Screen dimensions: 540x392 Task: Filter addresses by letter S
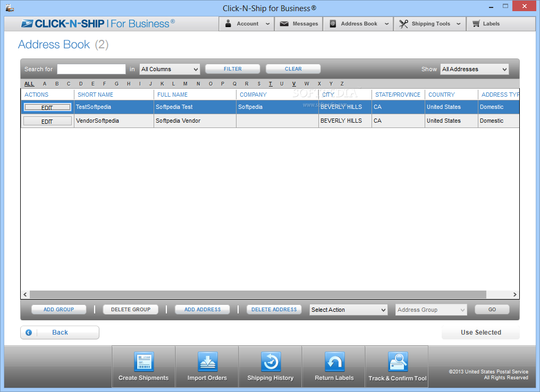(x=259, y=83)
